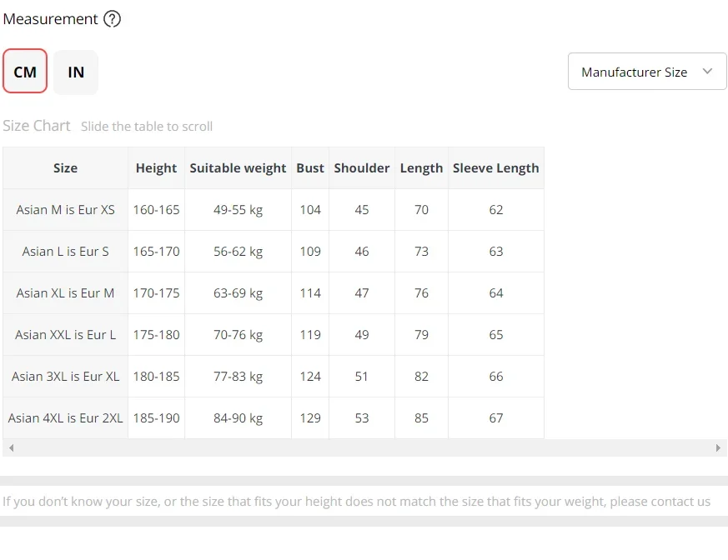
Task: Select the Asian 4XL is Eur 2XL row
Action: click(274, 418)
